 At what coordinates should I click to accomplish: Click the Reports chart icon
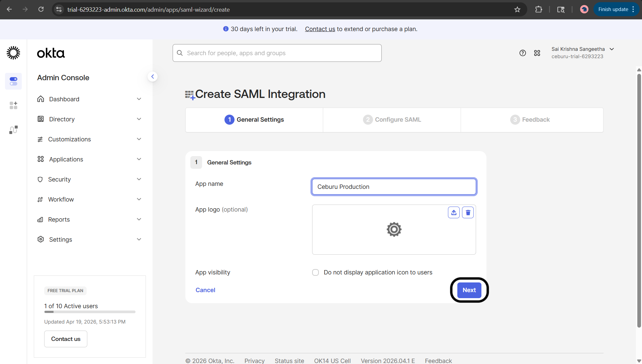[x=40, y=219]
